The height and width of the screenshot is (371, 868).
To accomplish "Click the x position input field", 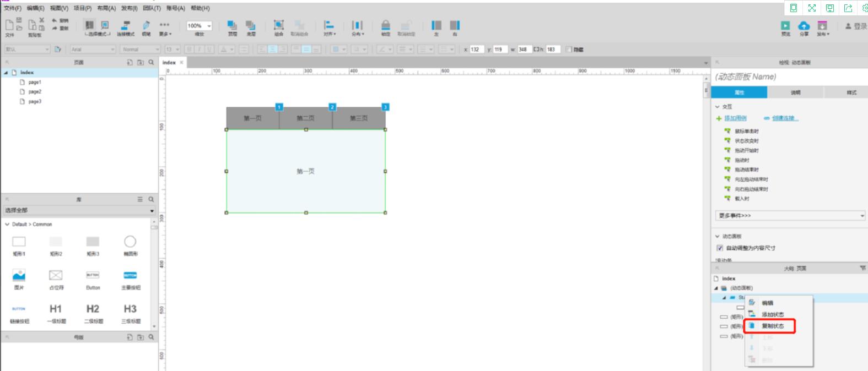I will pyautogui.click(x=476, y=50).
